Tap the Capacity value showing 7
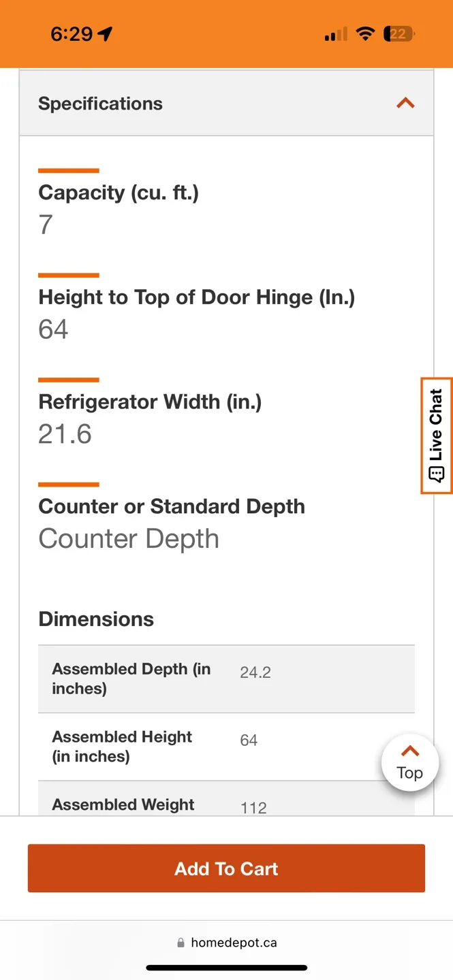Screen dimensions: 453x980 coord(44,225)
